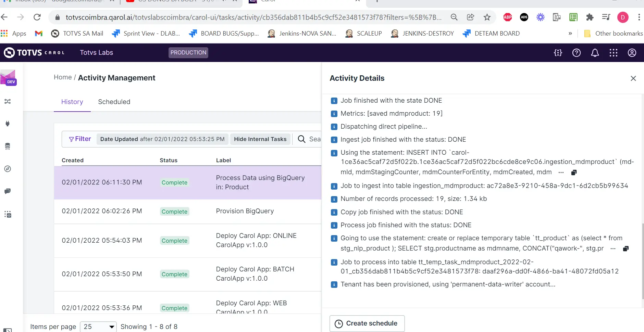This screenshot has height=332, width=644.
Task: Open the compass explore icon in sidebar
Action: [x=8, y=169]
